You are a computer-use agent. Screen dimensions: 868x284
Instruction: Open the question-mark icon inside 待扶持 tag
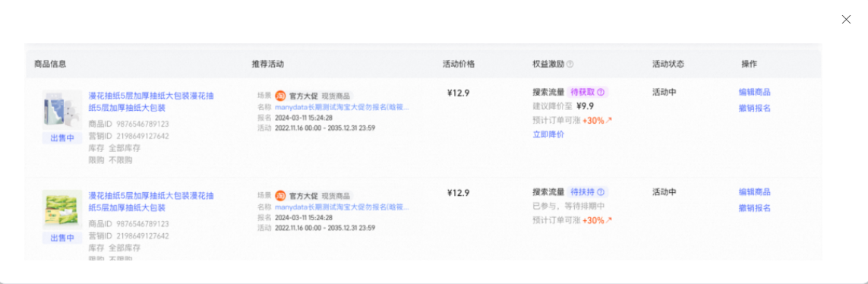pos(600,192)
